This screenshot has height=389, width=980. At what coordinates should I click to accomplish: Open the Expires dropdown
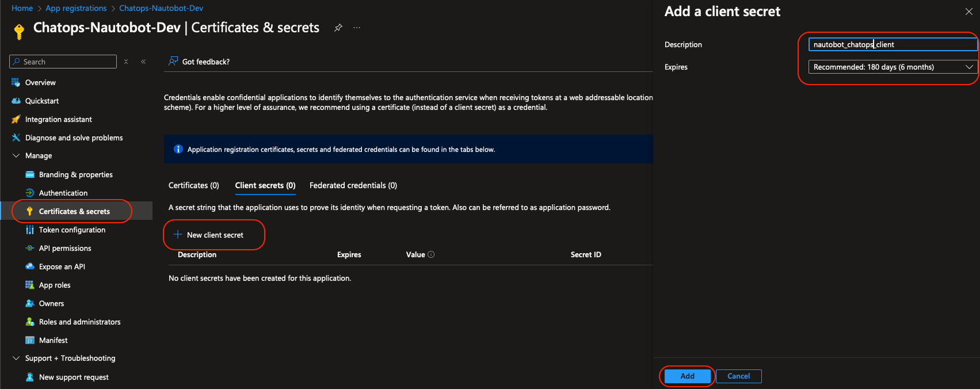pos(893,67)
